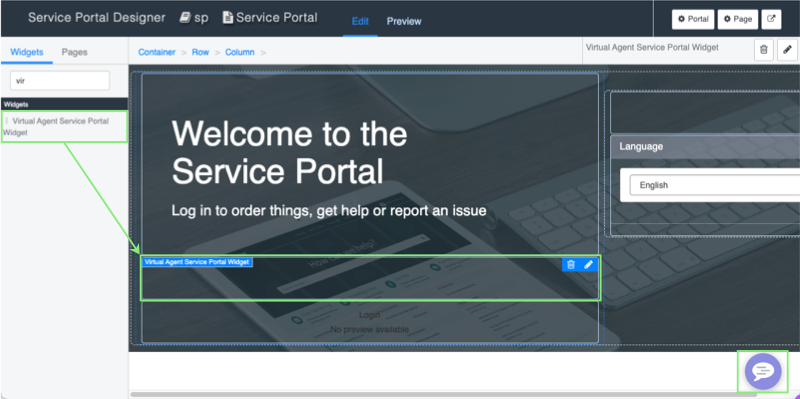Screen dimensions: 800x399
Task: Select Virtual Agent Service Portal Widget in list
Action: 64,127
